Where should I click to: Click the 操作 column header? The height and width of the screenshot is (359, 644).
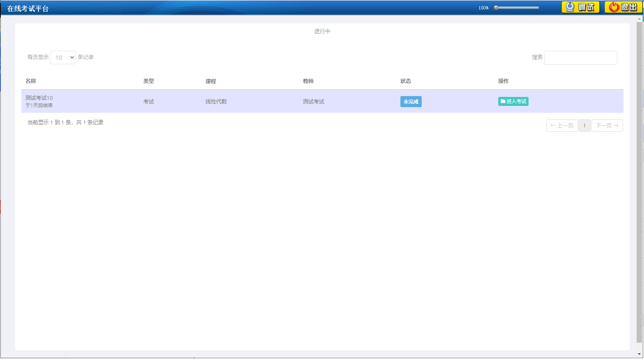tap(504, 81)
